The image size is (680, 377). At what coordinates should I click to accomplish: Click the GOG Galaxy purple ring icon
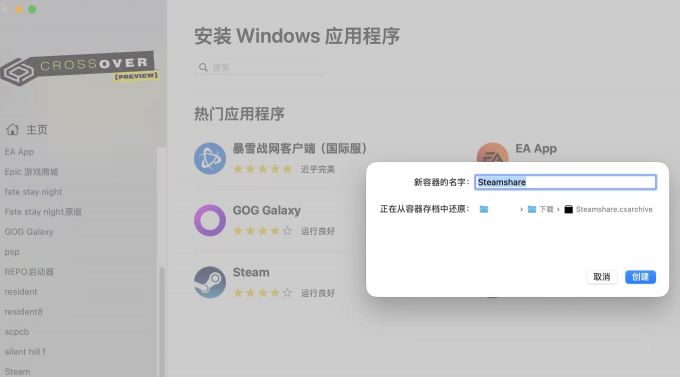(x=210, y=220)
